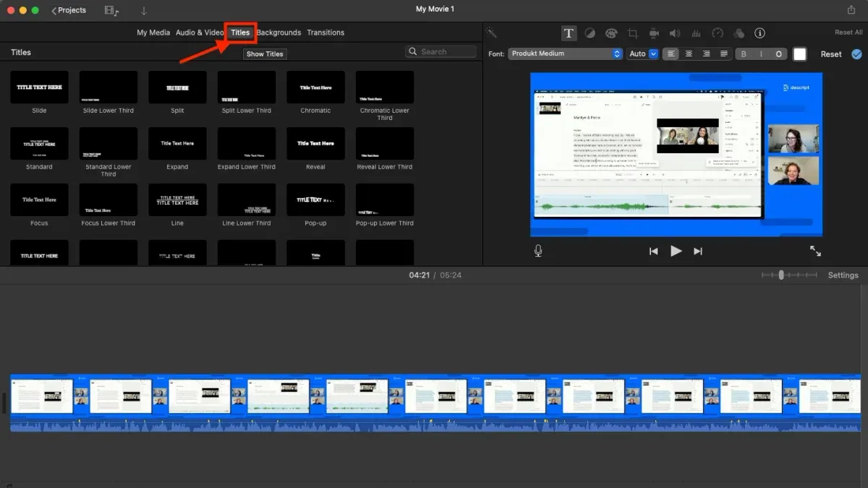Select the Chromatic Lower Third title

[x=385, y=87]
